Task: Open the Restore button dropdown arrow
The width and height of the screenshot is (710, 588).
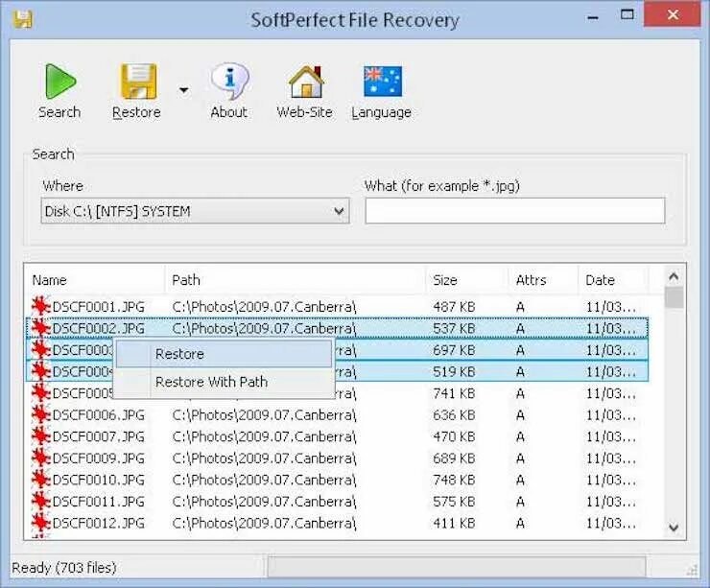Action: click(x=183, y=89)
